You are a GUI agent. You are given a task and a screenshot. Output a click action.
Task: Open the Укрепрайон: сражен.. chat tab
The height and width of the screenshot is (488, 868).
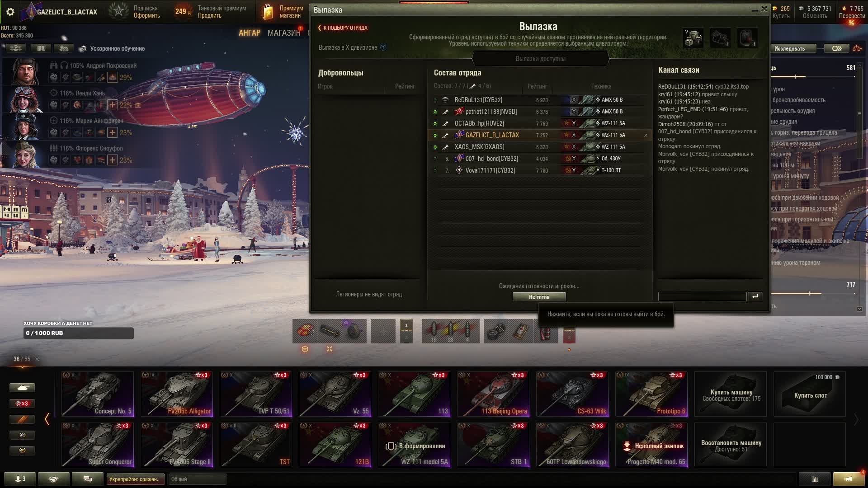[x=134, y=479]
